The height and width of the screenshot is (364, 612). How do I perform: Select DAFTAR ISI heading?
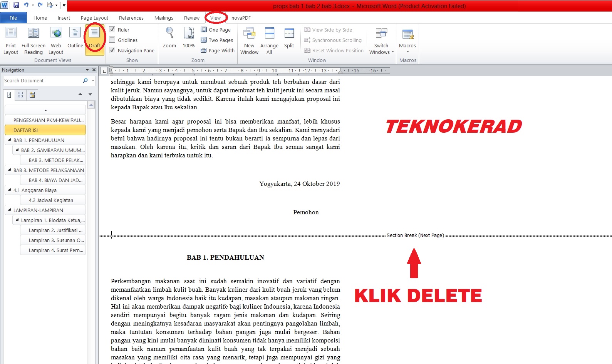pyautogui.click(x=45, y=130)
